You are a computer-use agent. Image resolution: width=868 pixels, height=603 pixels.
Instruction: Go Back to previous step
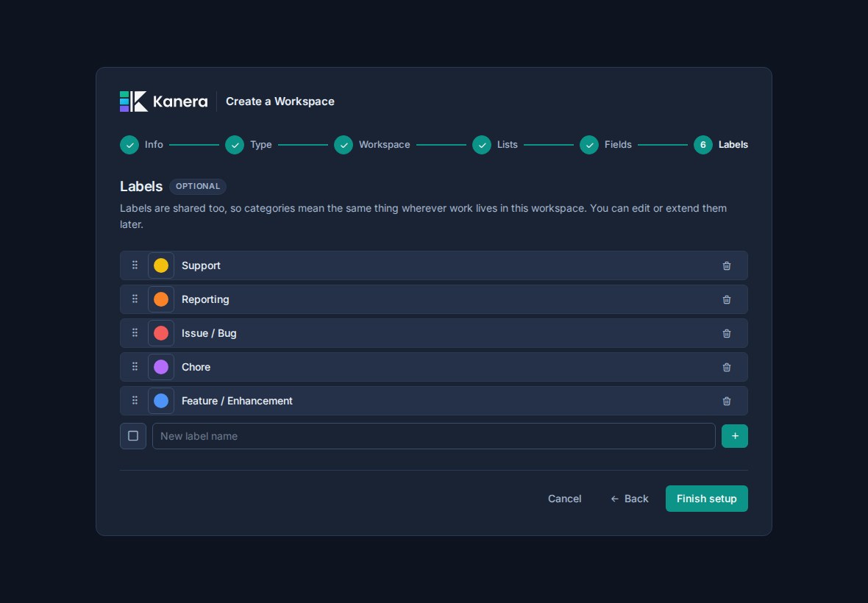click(629, 499)
